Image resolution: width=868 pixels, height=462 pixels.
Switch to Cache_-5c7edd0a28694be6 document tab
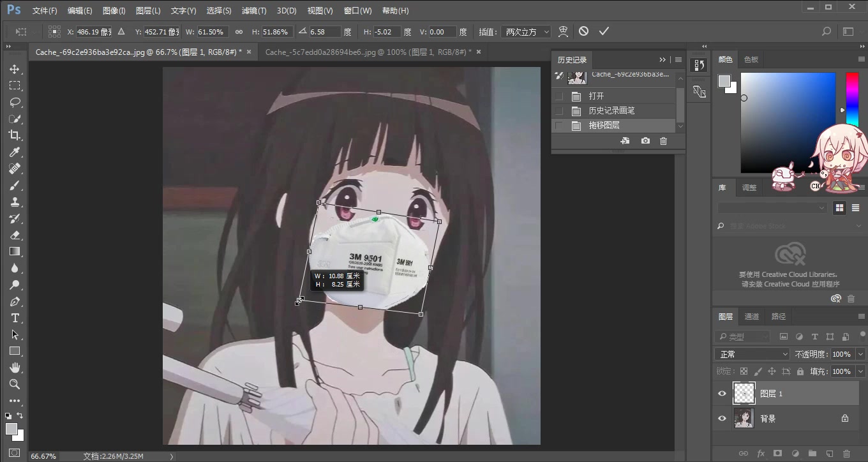pos(368,52)
